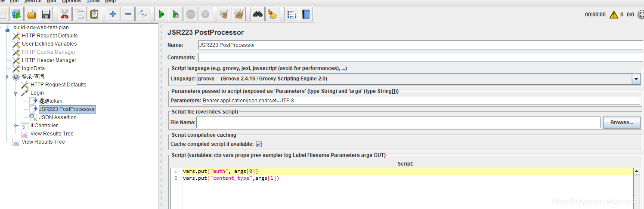This screenshot has height=209, width=644.
Task: Click the File Name input field
Action: tap(398, 123)
